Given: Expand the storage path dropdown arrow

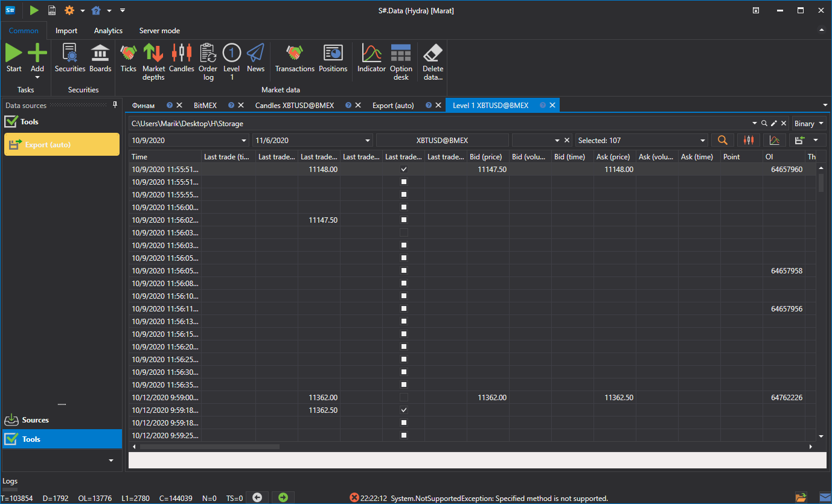Looking at the screenshot, I should coord(755,123).
